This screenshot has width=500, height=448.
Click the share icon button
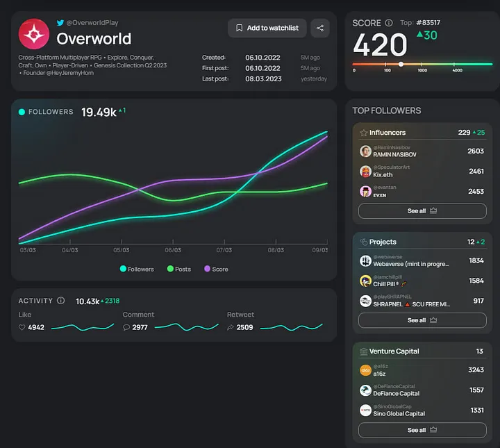[320, 28]
